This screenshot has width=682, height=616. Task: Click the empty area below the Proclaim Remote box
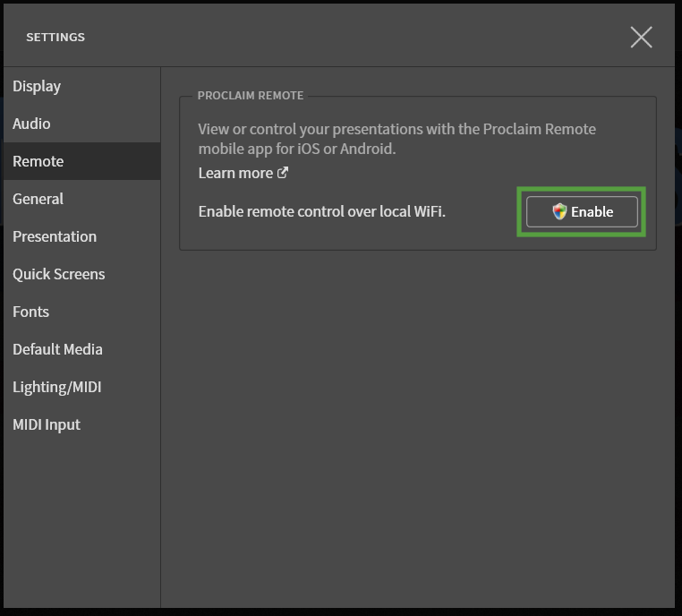417,403
